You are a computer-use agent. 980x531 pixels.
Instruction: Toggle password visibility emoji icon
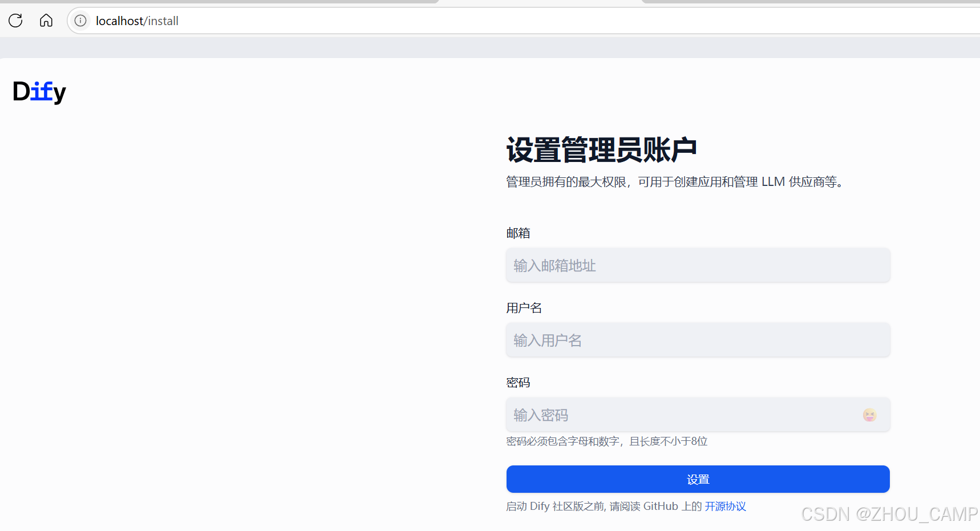point(869,415)
